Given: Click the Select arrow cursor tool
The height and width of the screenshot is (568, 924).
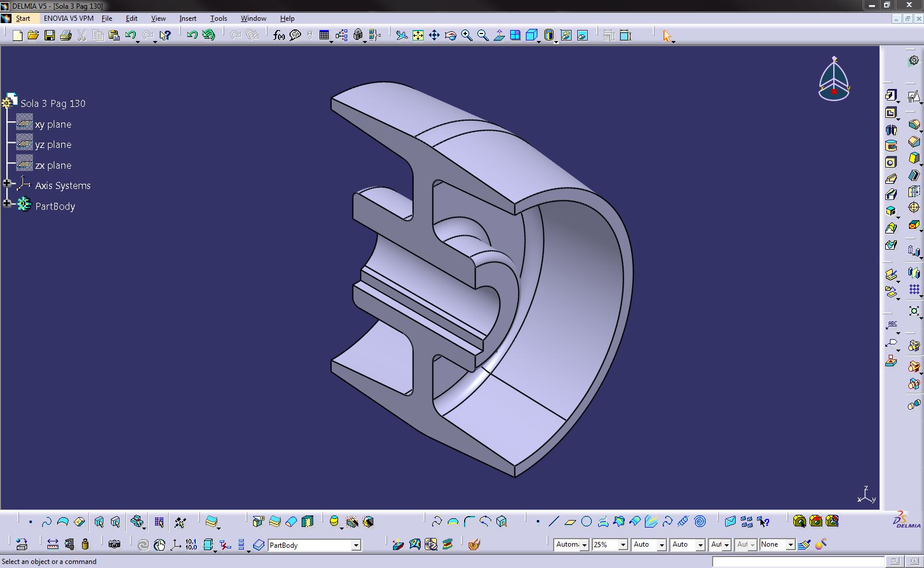Looking at the screenshot, I should pos(667,36).
